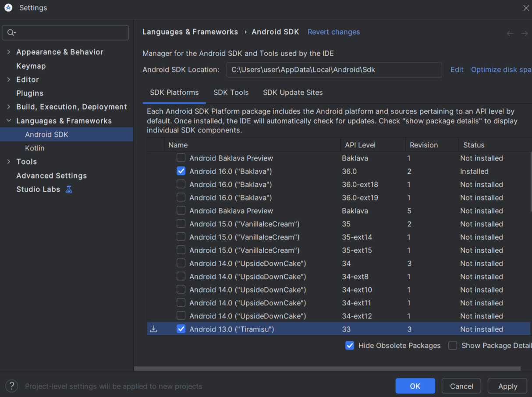Click the horizontal scrollbar at the bottom
Viewport: 532px width, 397px height.
coord(327,369)
